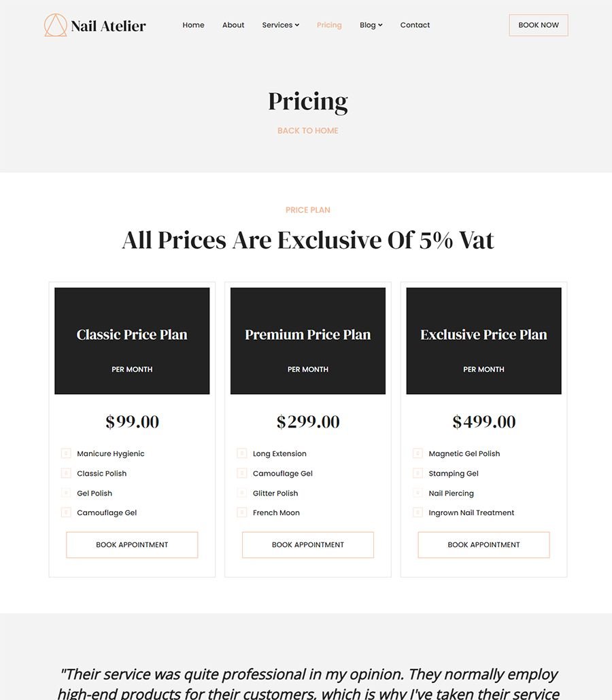This screenshot has width=612, height=700.
Task: Click the icon next to Glitter Polish
Action: [242, 493]
